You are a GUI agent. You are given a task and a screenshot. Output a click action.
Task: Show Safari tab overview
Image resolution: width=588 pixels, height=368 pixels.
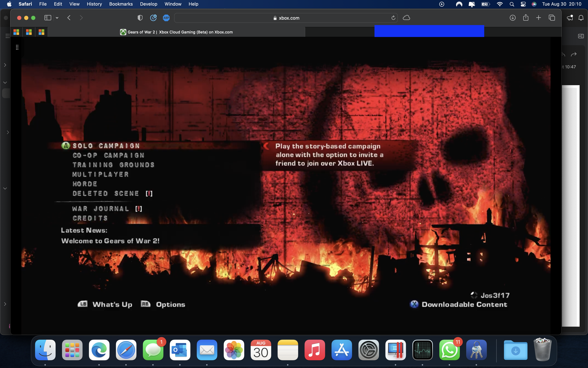(552, 18)
